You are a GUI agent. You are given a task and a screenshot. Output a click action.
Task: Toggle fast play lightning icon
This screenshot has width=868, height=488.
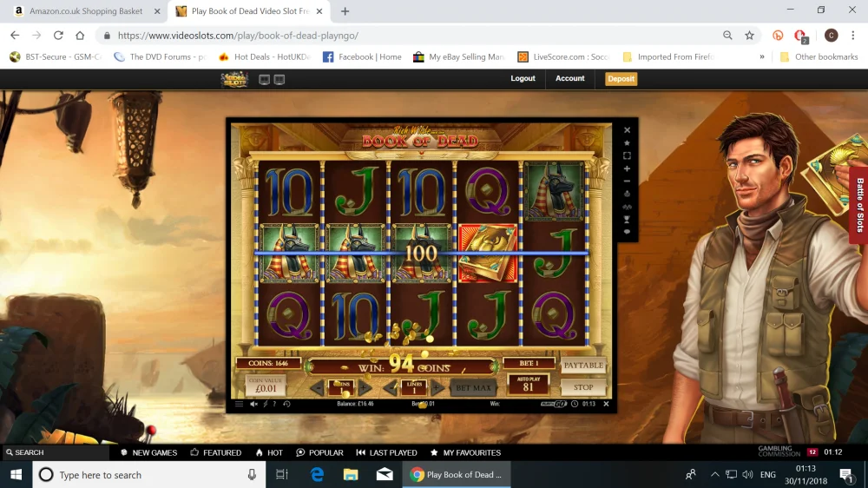tap(265, 404)
